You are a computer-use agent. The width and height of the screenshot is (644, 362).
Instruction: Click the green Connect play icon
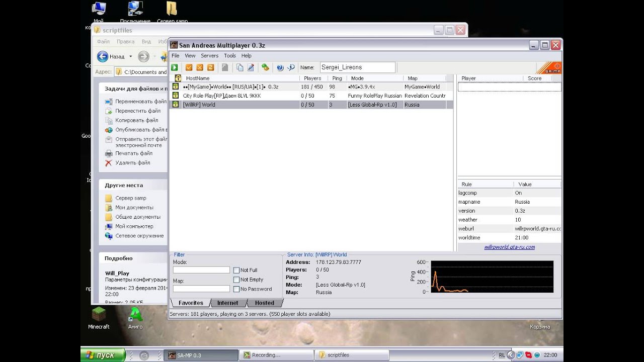point(174,67)
